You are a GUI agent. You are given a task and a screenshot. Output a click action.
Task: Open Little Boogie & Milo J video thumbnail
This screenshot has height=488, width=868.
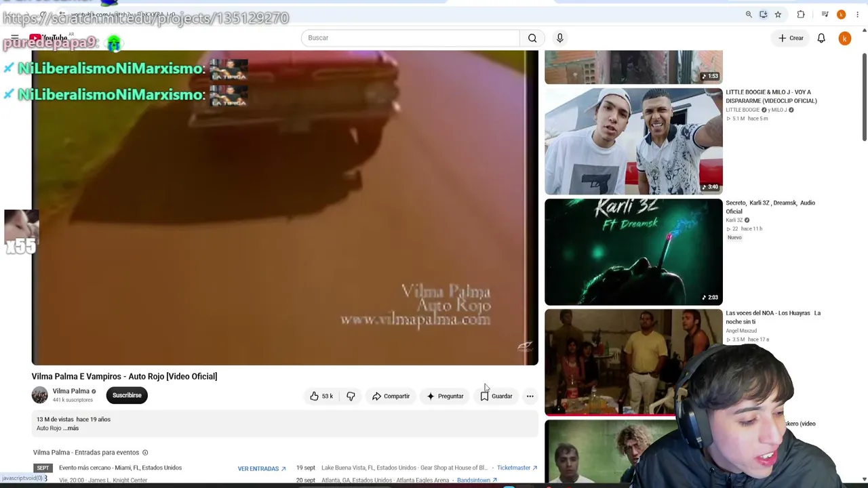click(633, 141)
